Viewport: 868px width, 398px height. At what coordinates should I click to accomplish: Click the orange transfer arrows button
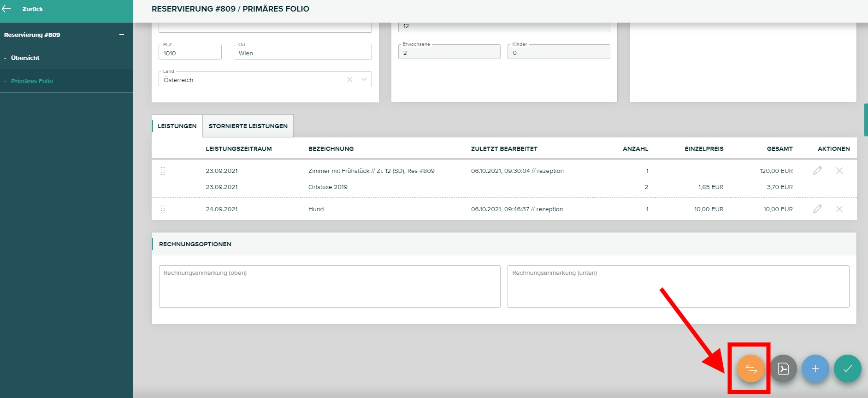tap(750, 369)
